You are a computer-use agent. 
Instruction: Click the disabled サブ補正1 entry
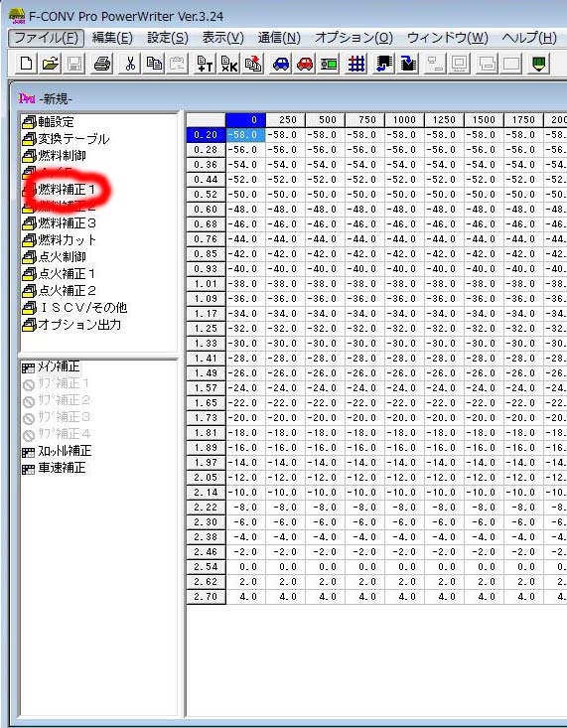pos(56,383)
